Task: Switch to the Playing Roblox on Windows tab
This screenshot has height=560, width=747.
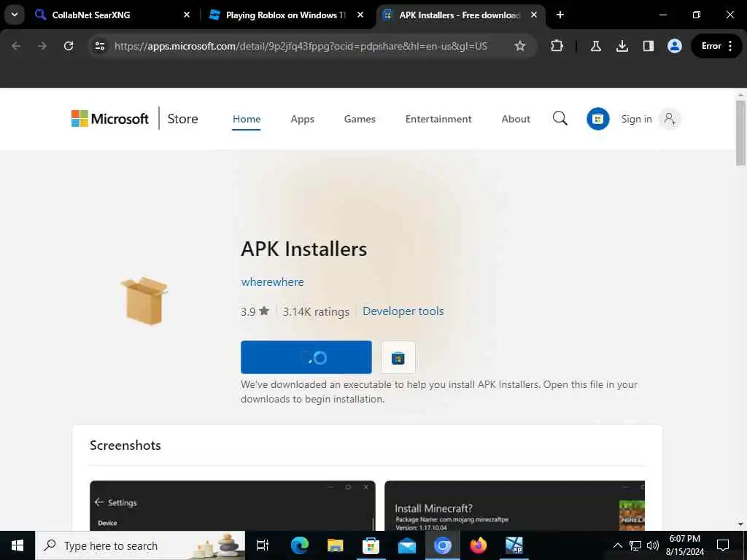Action: pos(286,15)
